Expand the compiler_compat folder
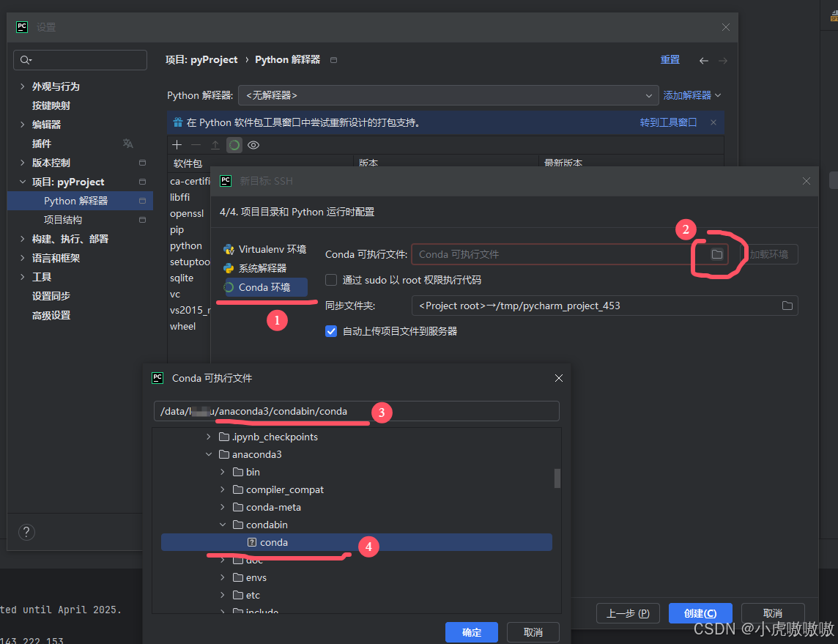838x644 pixels. pyautogui.click(x=223, y=489)
